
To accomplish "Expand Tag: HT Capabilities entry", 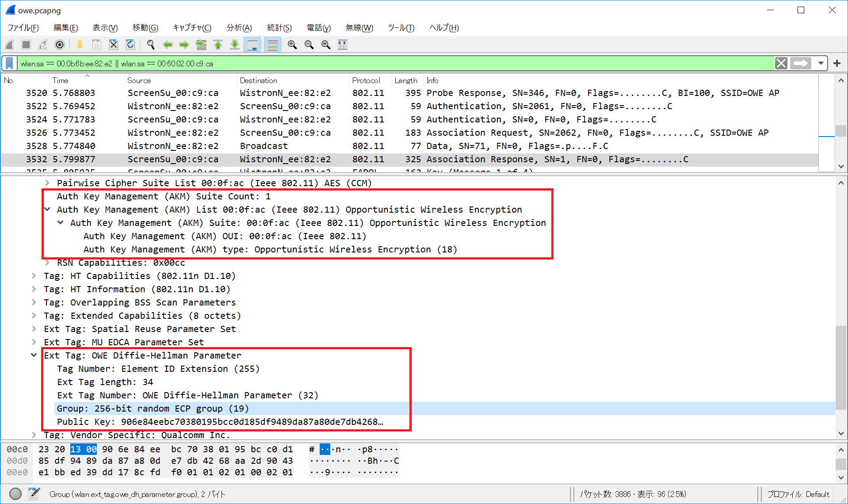I will (x=34, y=276).
